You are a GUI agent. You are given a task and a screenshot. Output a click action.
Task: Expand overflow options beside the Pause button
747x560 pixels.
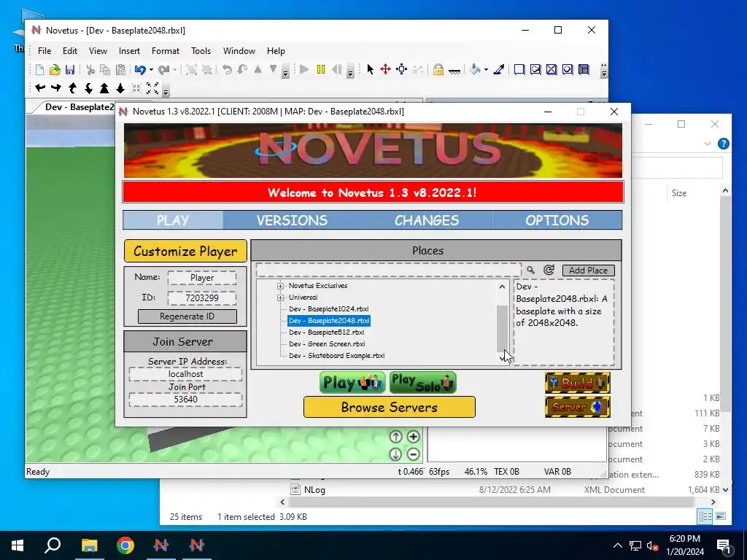coord(350,72)
